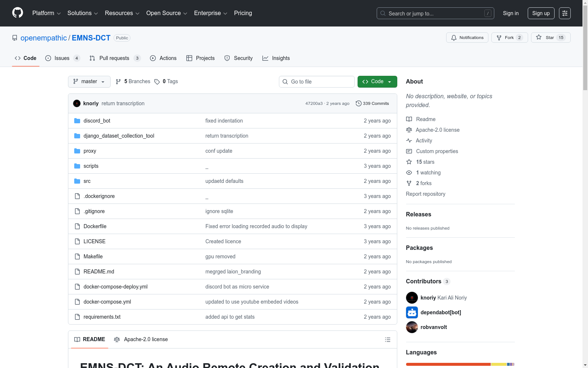Image resolution: width=588 pixels, height=368 pixels.
Task: Select the Code tab
Action: point(25,58)
